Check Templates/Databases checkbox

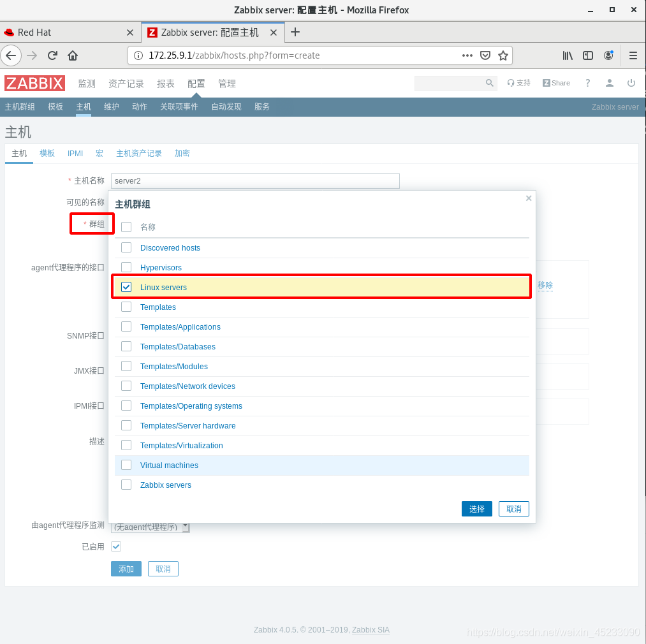(126, 346)
